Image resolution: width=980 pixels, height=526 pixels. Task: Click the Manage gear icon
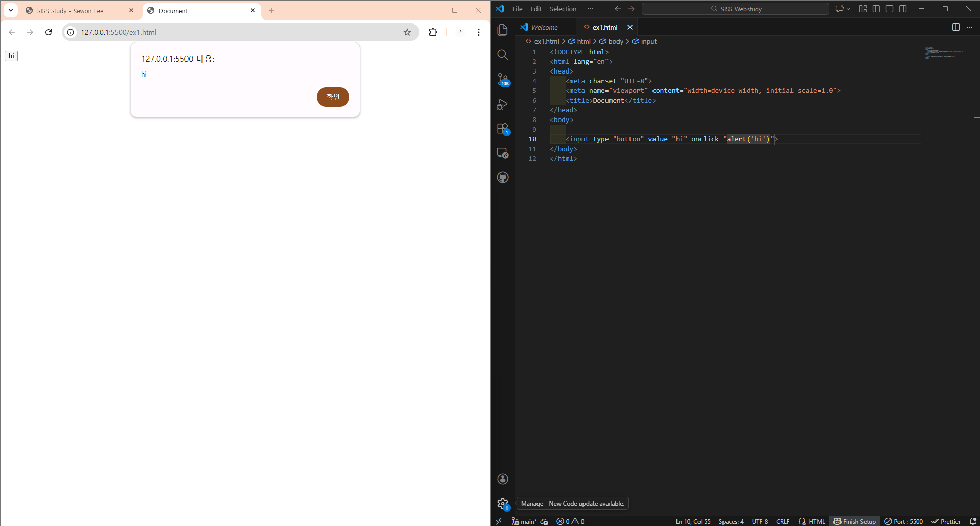point(503,504)
